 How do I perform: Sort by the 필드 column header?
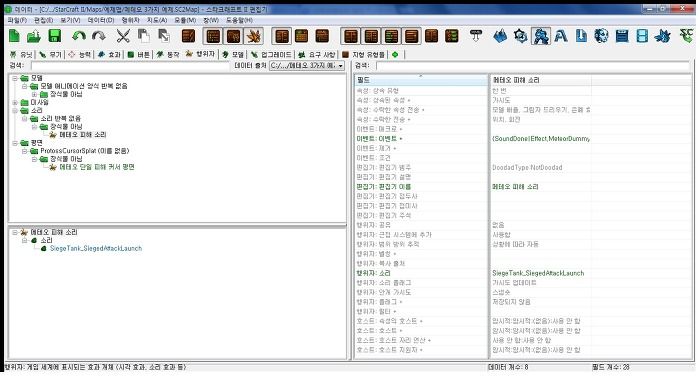pos(421,80)
